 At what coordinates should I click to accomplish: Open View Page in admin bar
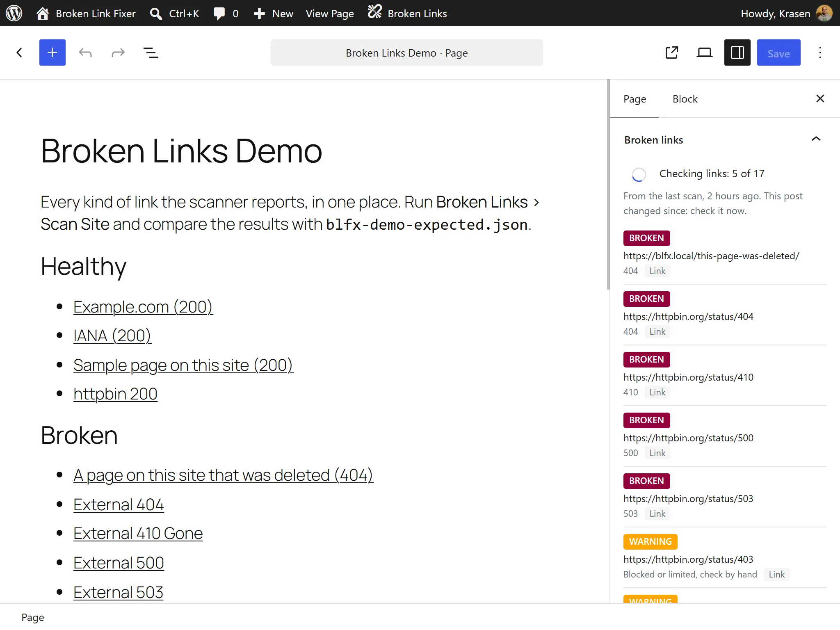click(330, 13)
